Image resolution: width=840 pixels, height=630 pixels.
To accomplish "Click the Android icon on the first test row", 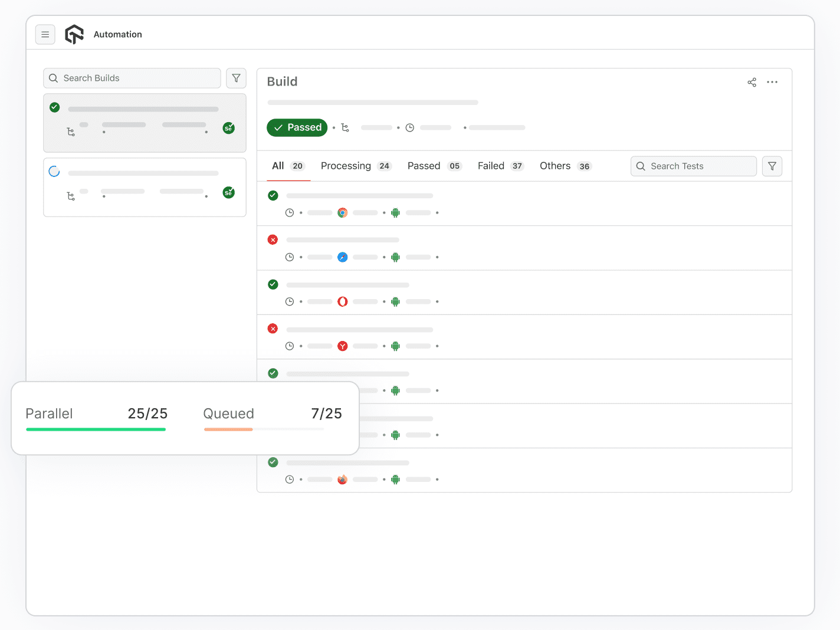I will pyautogui.click(x=395, y=212).
